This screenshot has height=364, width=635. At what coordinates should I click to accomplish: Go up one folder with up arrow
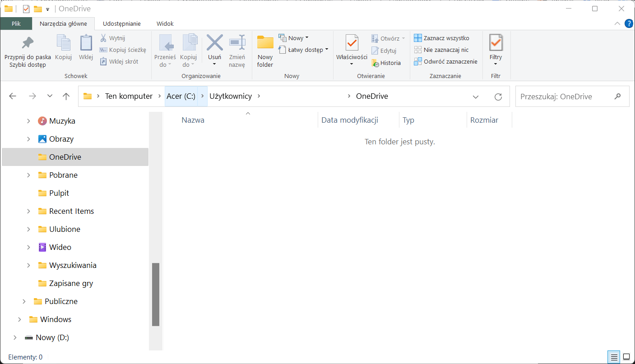click(66, 96)
